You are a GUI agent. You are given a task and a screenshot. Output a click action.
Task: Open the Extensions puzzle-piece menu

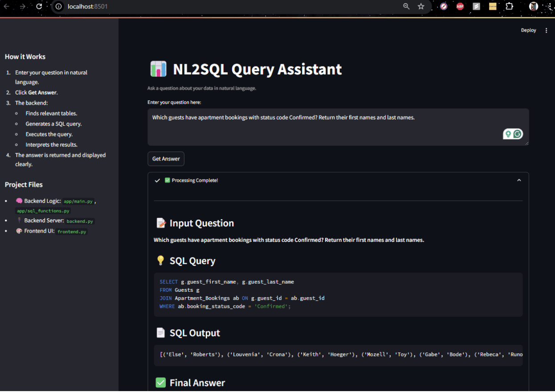tap(509, 6)
